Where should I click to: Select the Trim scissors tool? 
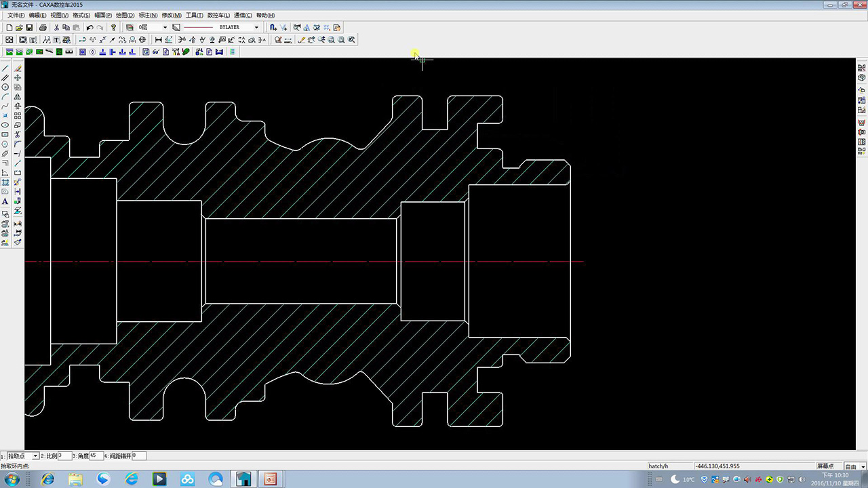[x=18, y=135]
